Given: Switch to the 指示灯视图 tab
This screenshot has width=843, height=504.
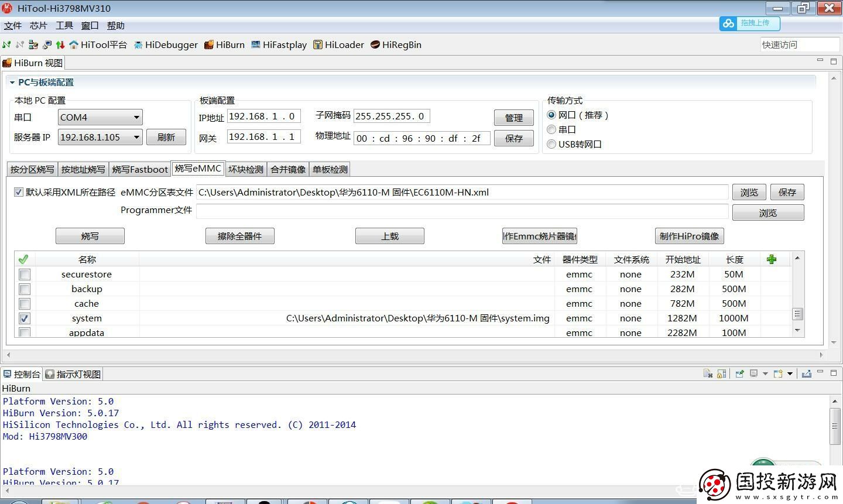Looking at the screenshot, I should click(x=73, y=374).
